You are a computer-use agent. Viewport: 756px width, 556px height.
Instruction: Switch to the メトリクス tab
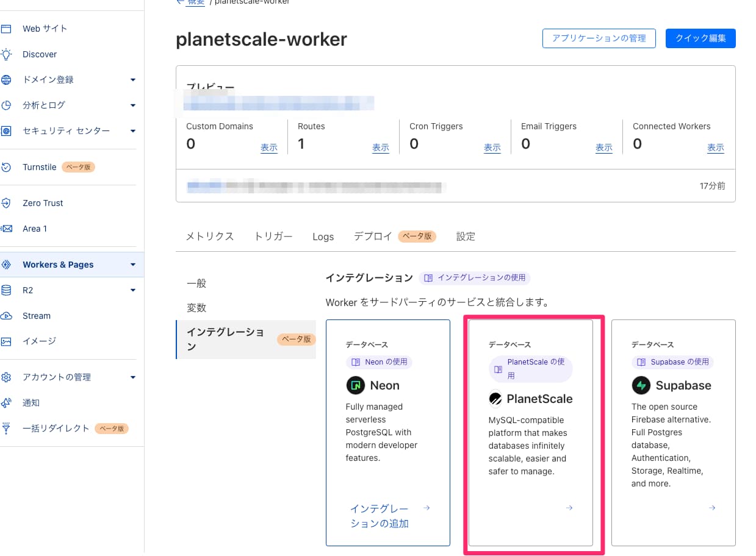click(209, 236)
